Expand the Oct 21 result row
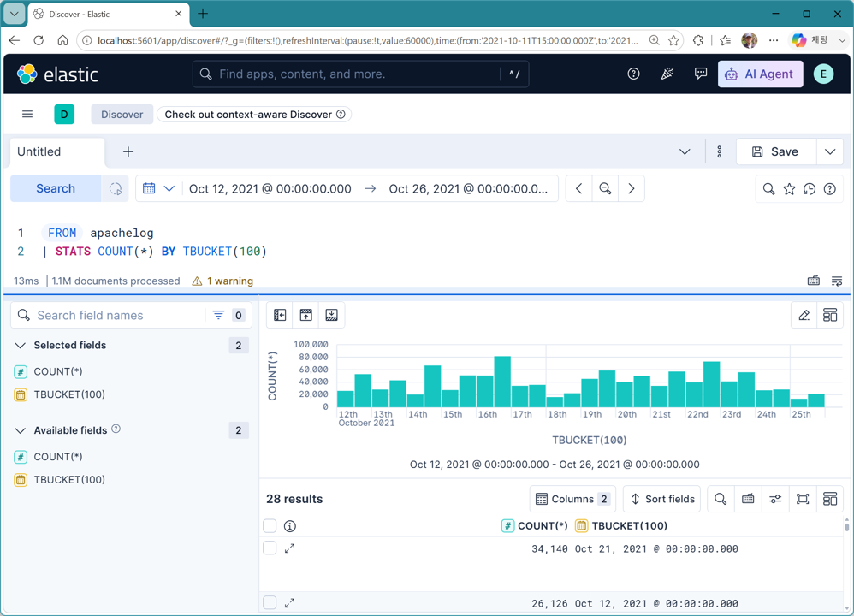Viewport: 854px width, 616px height. pos(290,548)
